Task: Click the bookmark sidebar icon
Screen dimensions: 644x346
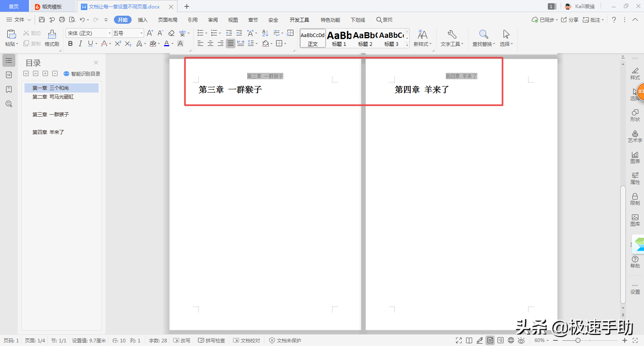Action: (x=9, y=89)
